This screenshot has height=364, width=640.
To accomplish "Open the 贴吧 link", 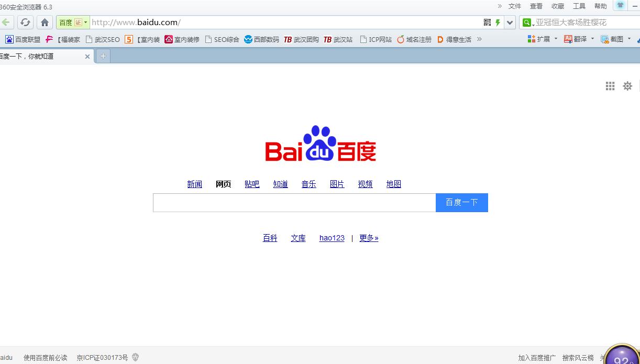I will 252,184.
